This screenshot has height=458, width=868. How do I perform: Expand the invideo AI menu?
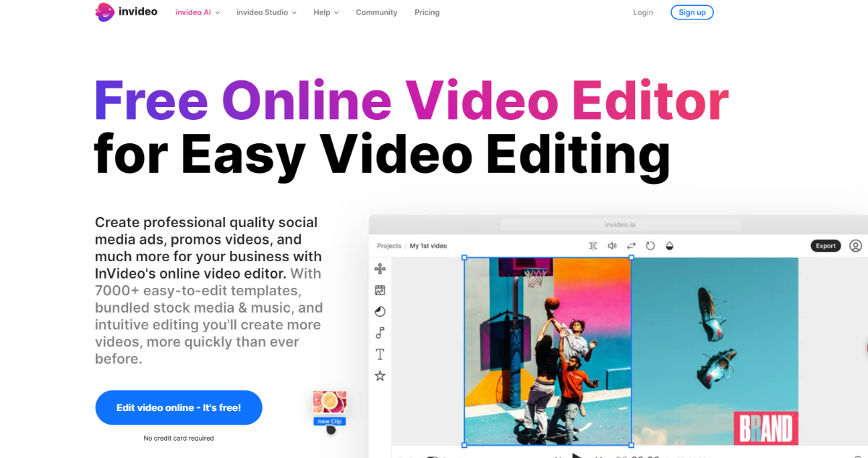197,12
